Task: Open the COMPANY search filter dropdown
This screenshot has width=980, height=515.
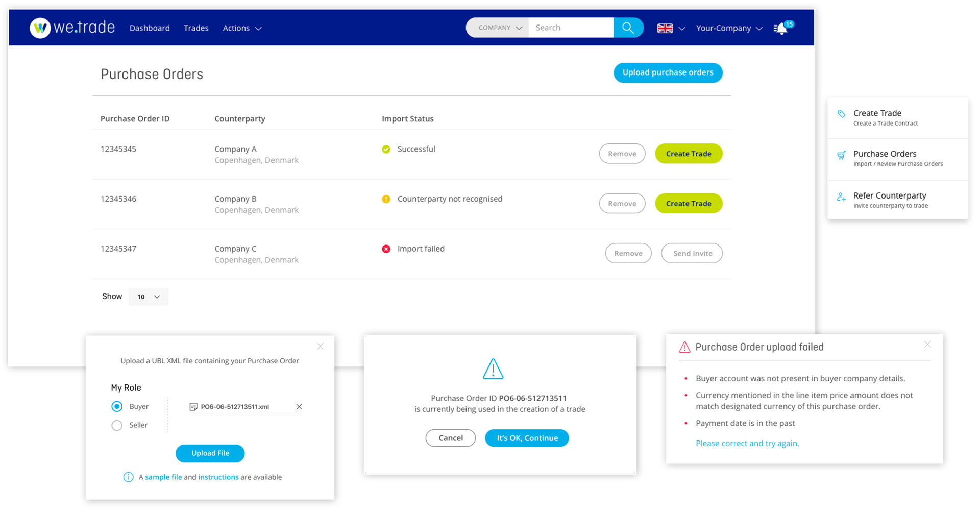Action: [x=498, y=28]
